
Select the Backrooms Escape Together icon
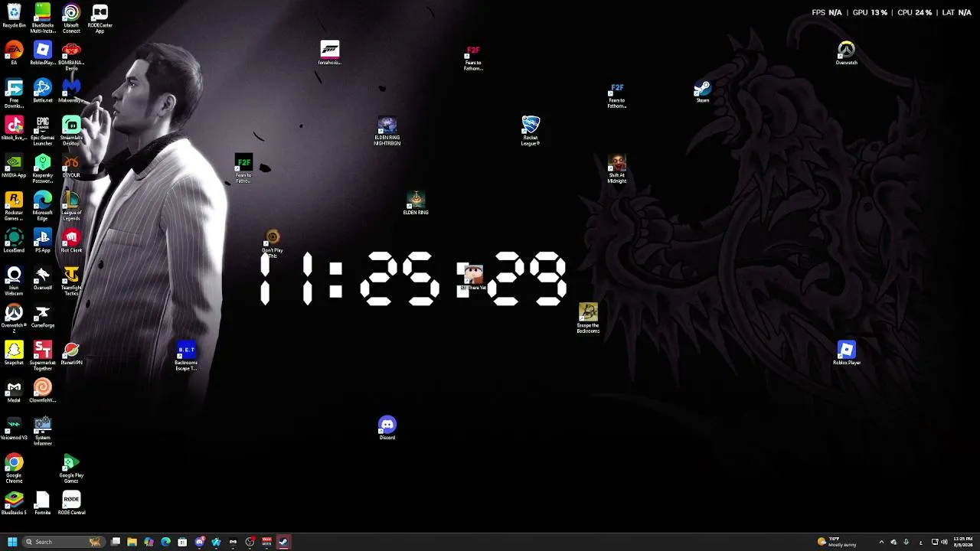[186, 356]
